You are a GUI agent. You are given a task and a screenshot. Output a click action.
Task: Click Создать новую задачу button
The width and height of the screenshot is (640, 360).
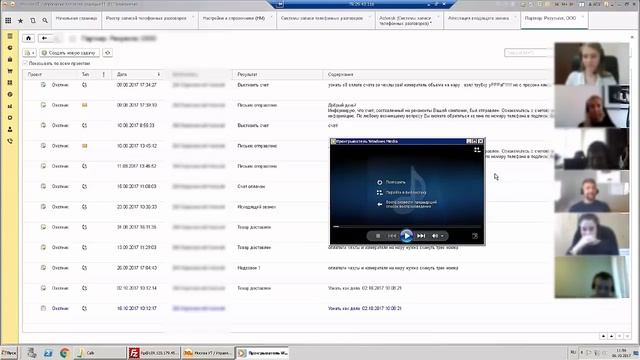click(69, 53)
